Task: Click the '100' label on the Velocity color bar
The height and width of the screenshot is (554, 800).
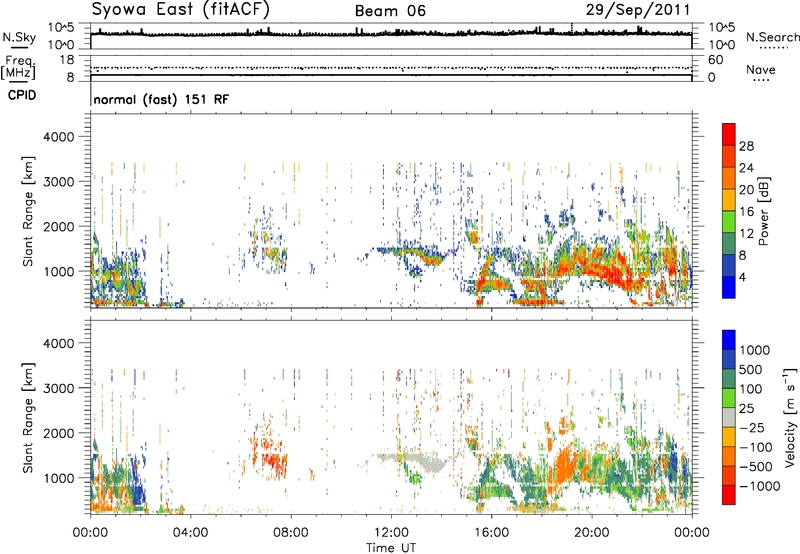Action: click(x=751, y=389)
